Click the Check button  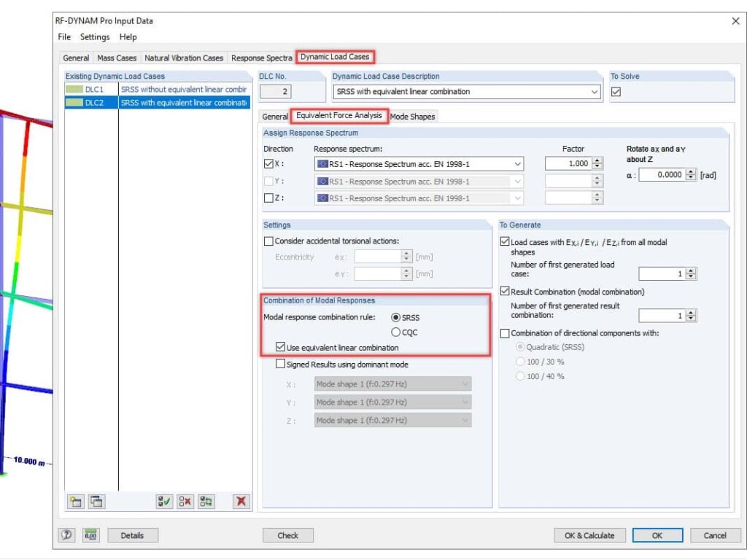[x=287, y=535]
